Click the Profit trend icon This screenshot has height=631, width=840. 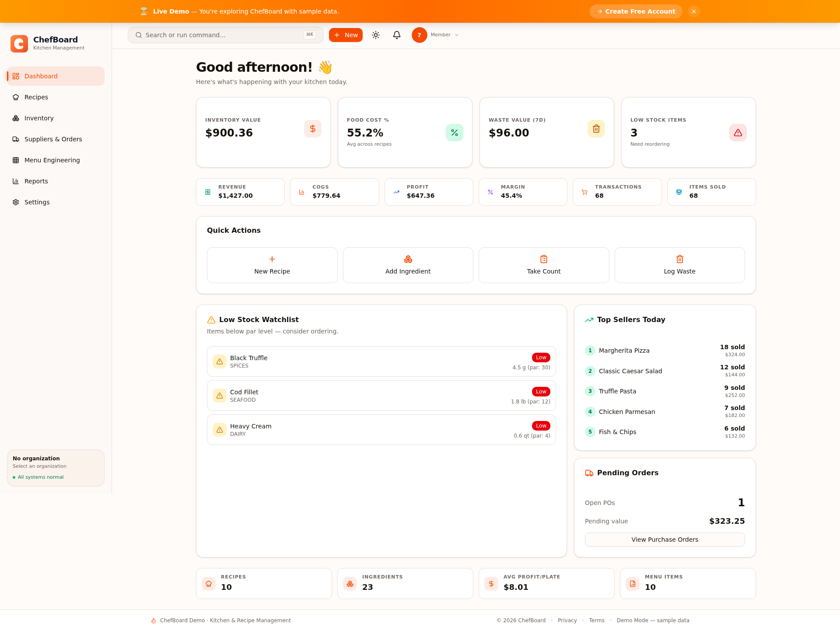pyautogui.click(x=396, y=192)
